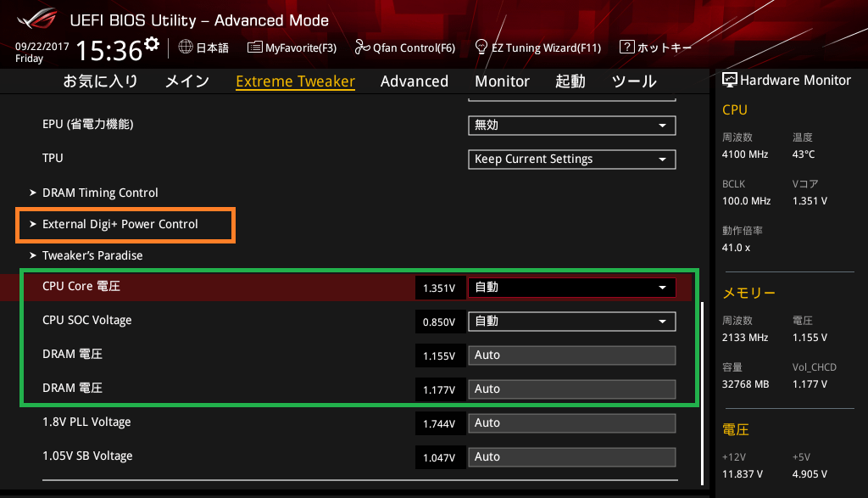
Task: Click the 15:36 clock display
Action: (109, 51)
